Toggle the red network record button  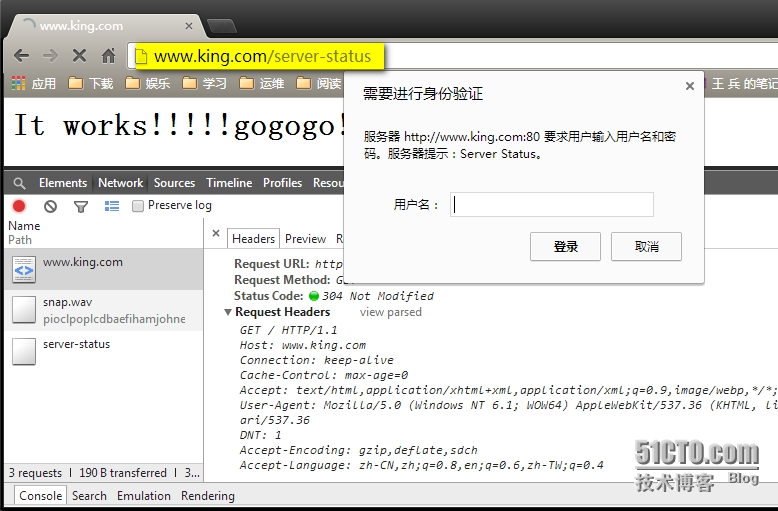pyautogui.click(x=19, y=206)
